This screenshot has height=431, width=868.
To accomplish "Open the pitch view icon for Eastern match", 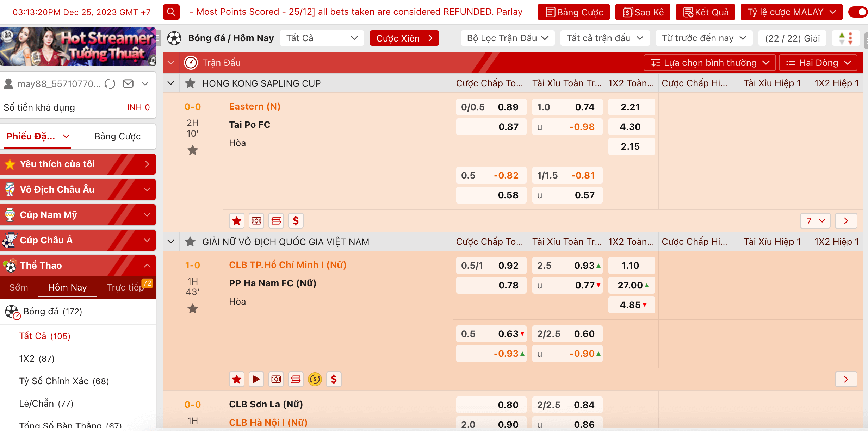I will coord(256,221).
